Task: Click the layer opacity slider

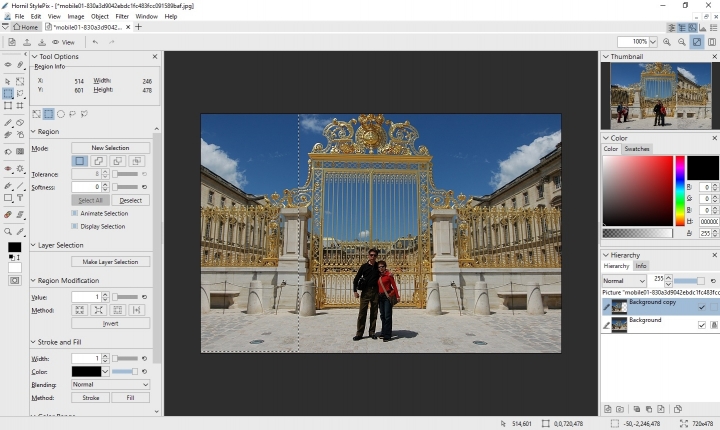Action: pyautogui.click(x=689, y=281)
